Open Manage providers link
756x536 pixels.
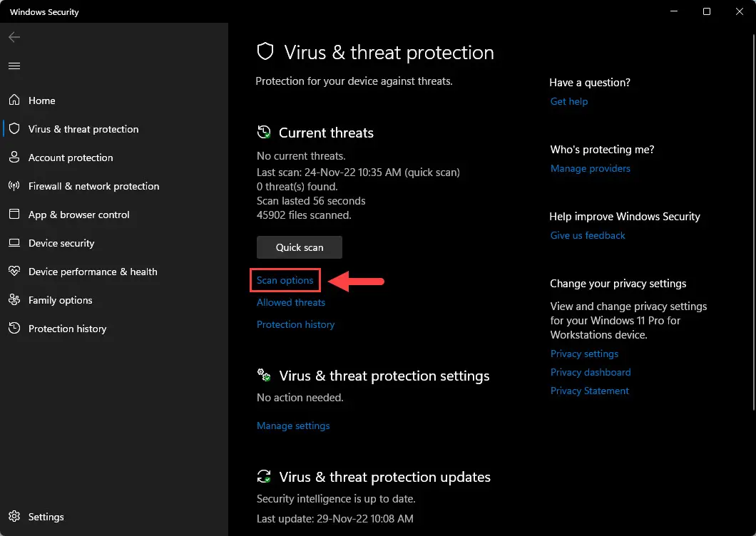coord(590,168)
